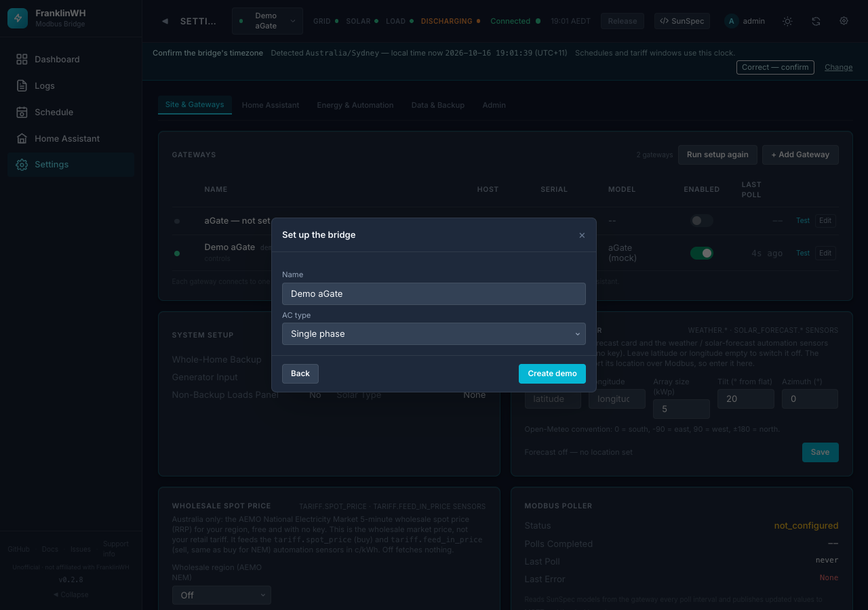The height and width of the screenshot is (610, 868).
Task: Open the Wholesale region dropdown set to Off
Action: (222, 595)
